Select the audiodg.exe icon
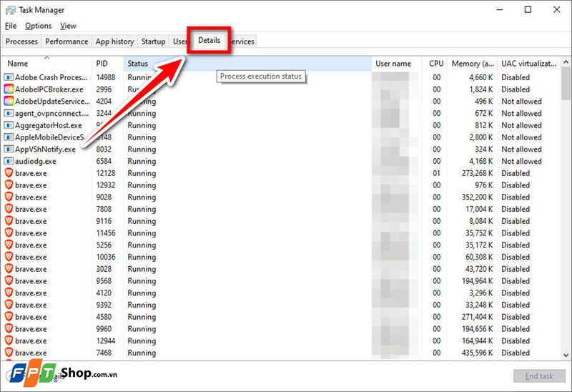This screenshot has height=392, width=572. point(9,161)
